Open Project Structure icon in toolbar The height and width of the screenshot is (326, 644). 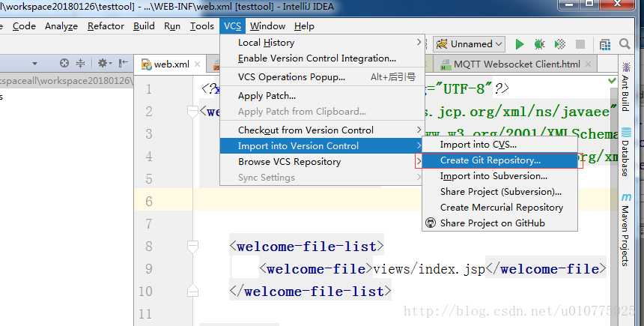(604, 44)
